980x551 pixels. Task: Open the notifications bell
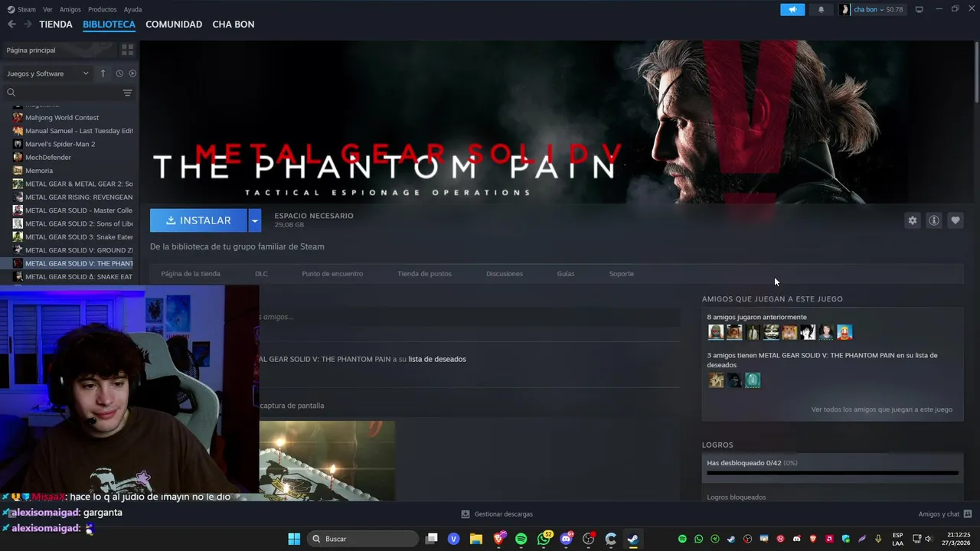tap(821, 9)
